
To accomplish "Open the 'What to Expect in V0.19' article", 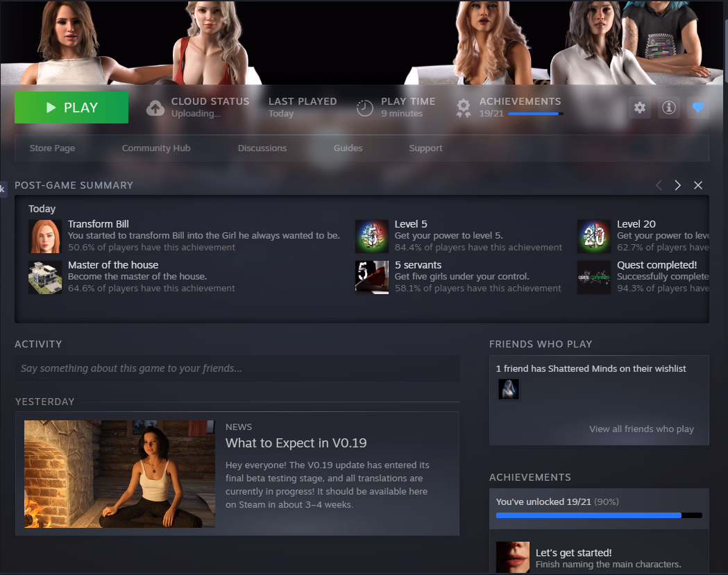I will 296,443.
